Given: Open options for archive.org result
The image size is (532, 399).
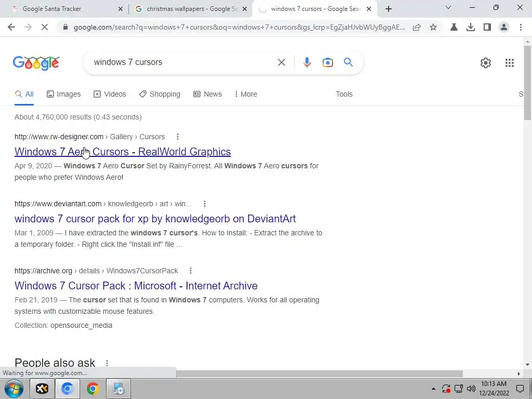Looking at the screenshot, I should click(x=191, y=271).
